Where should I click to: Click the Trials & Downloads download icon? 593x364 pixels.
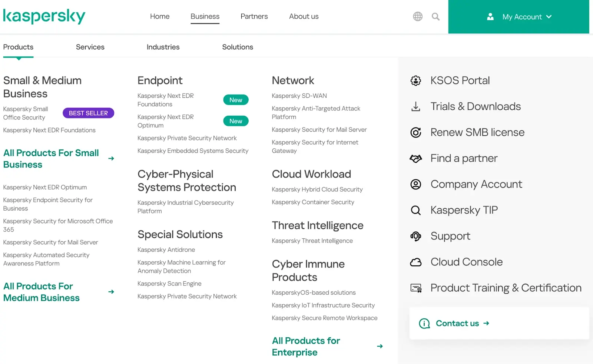pyautogui.click(x=416, y=106)
